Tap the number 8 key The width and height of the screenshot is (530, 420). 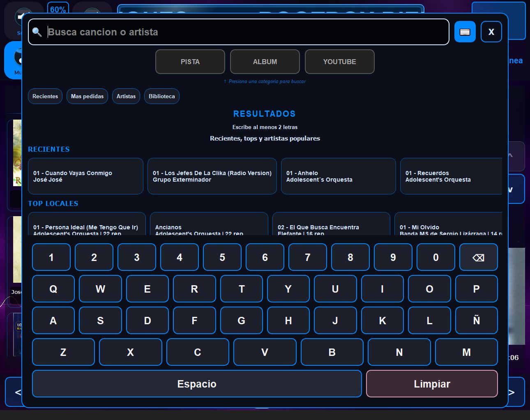point(350,257)
